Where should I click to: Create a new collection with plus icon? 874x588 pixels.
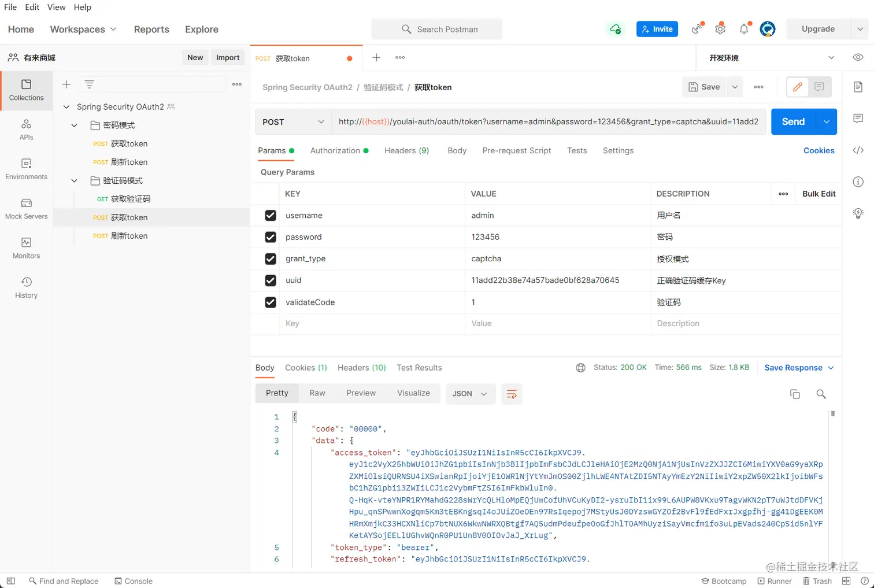[x=66, y=84]
